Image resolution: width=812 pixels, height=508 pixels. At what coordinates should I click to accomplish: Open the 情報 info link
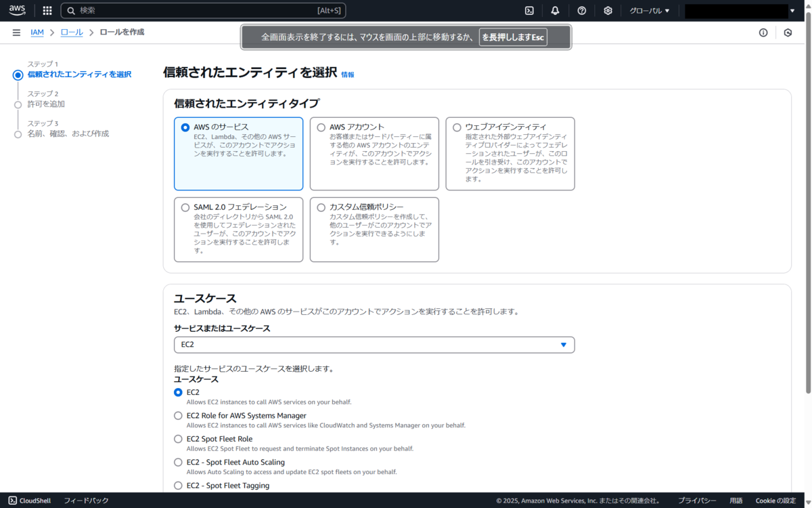[348, 75]
